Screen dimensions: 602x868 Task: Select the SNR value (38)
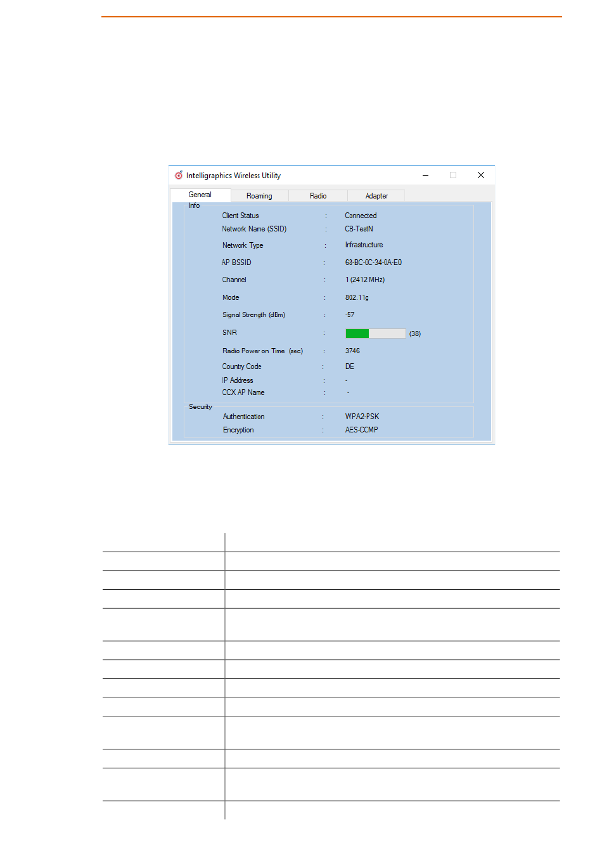pos(415,334)
